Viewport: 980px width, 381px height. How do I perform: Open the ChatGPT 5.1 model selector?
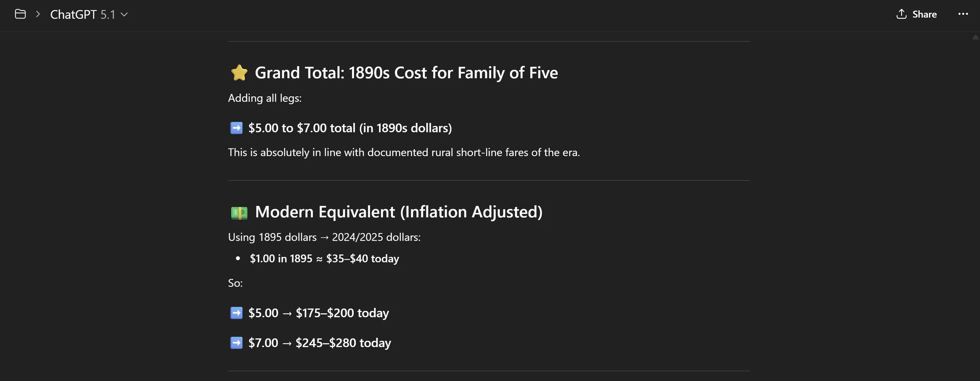point(89,14)
